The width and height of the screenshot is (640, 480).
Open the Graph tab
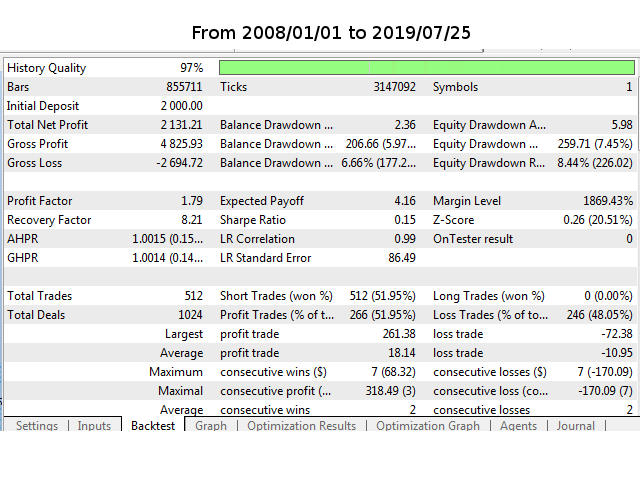[211, 426]
